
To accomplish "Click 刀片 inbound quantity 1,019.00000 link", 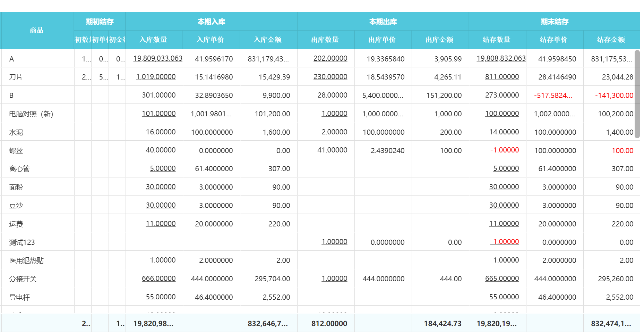I will point(156,77).
